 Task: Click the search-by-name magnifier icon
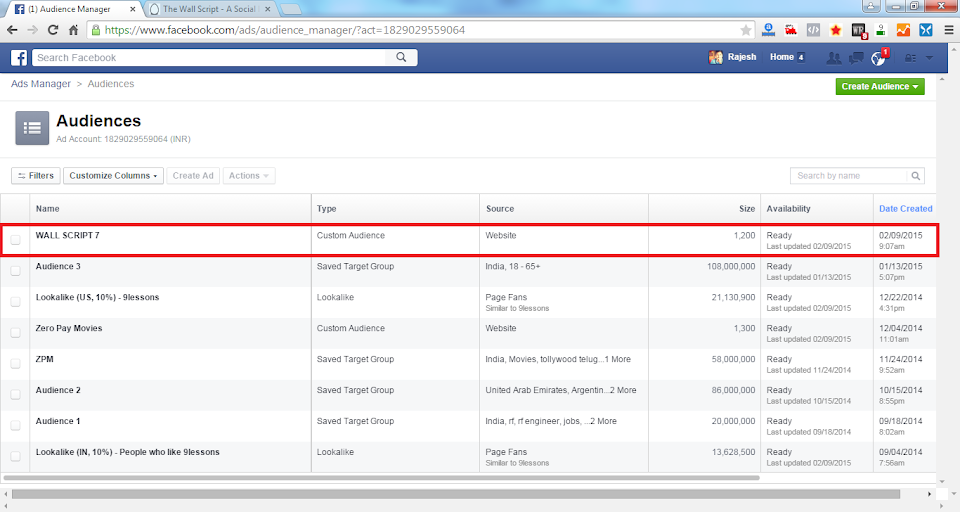pos(915,176)
